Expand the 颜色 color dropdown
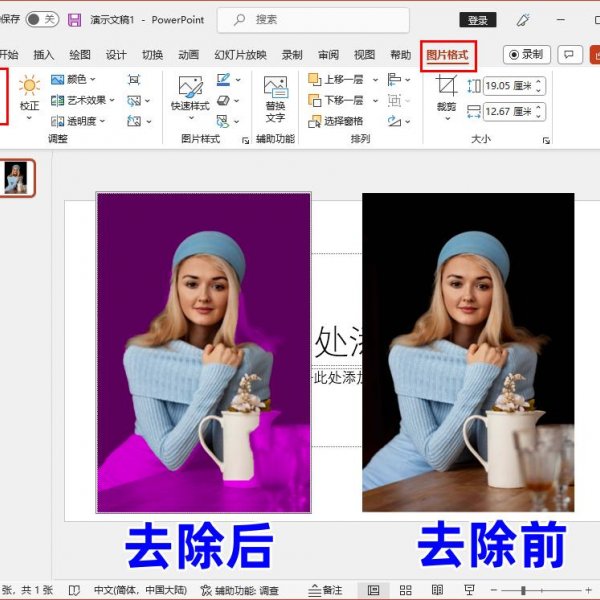 pos(81,79)
